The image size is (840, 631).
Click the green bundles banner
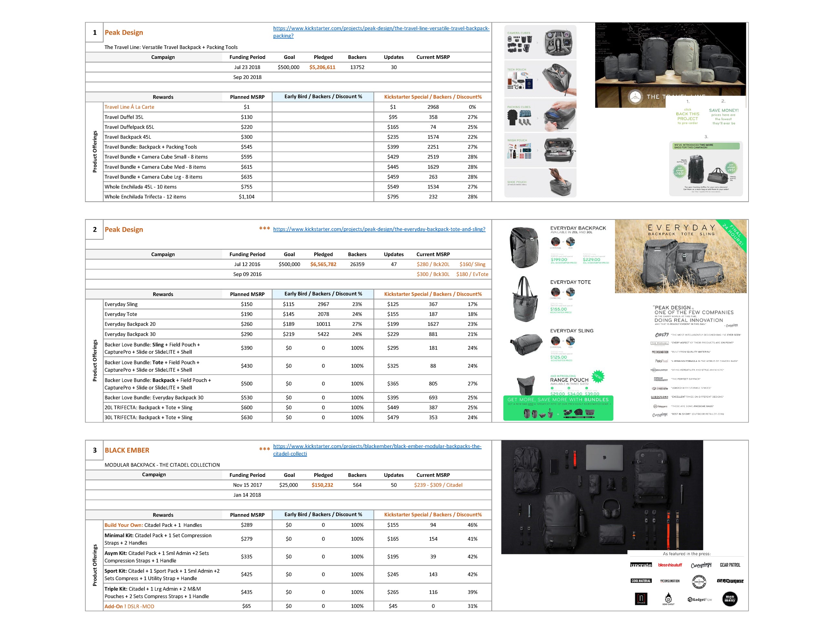pyautogui.click(x=558, y=408)
